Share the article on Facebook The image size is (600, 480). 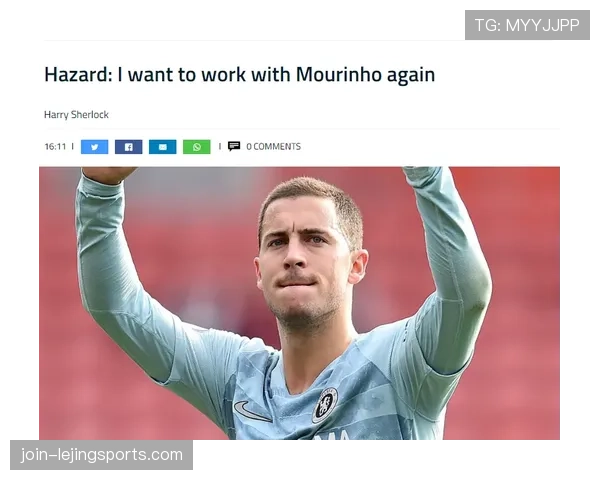[129, 147]
